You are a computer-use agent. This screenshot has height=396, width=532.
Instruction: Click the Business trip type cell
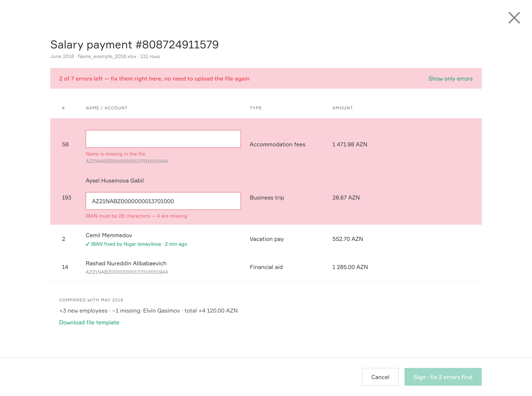point(267,197)
